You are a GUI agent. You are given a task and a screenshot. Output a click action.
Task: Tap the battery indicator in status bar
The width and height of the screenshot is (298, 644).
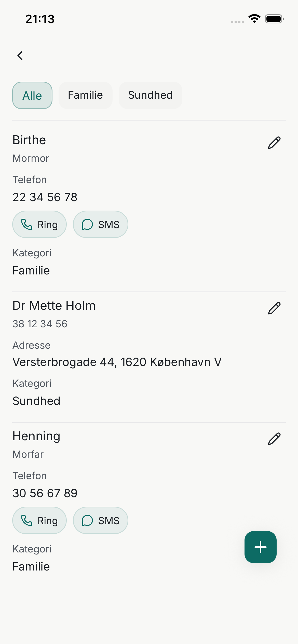(x=274, y=19)
